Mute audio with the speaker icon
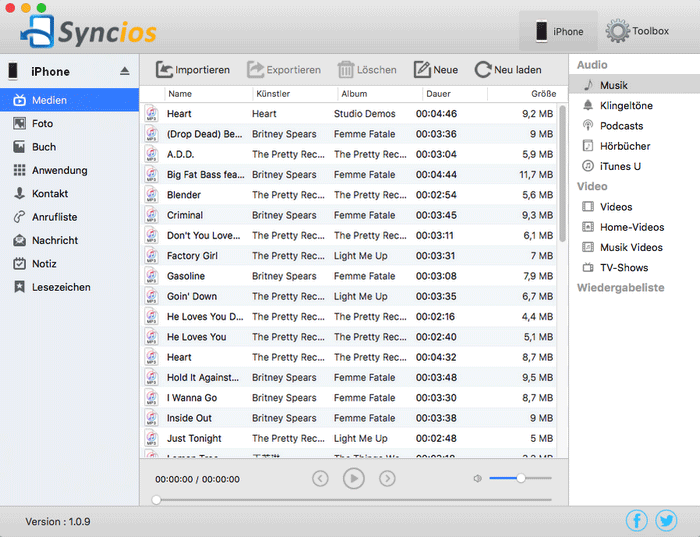 tap(477, 479)
